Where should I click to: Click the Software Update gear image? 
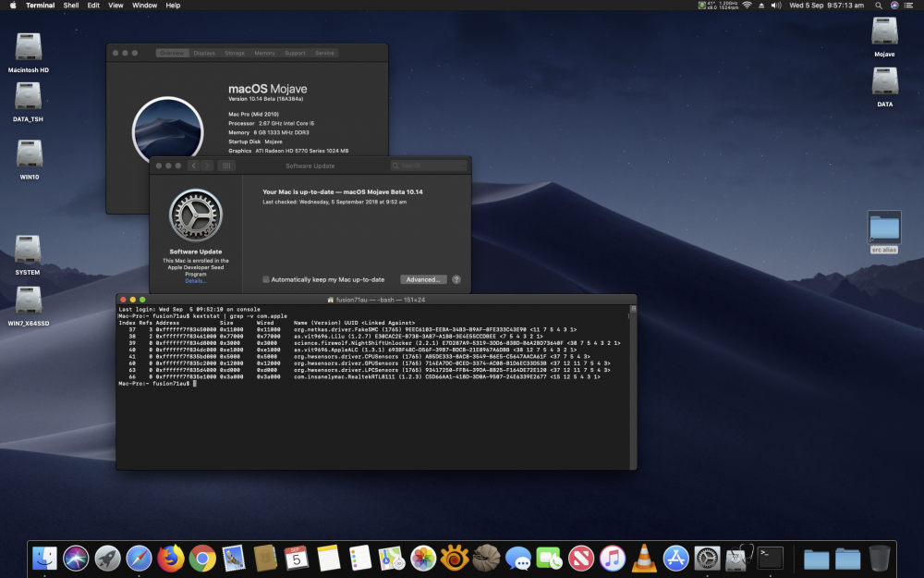tap(196, 215)
